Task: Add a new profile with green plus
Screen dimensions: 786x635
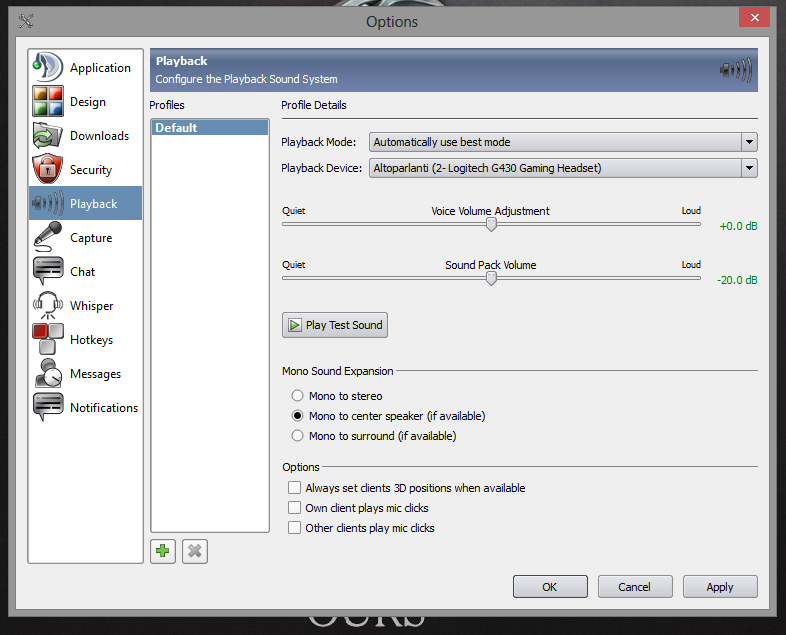Action: click(163, 551)
